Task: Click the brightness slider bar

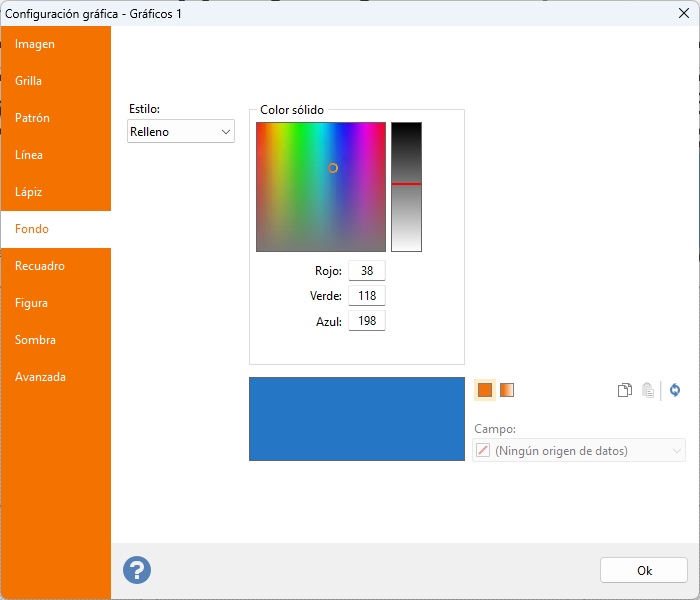Action: click(x=406, y=187)
